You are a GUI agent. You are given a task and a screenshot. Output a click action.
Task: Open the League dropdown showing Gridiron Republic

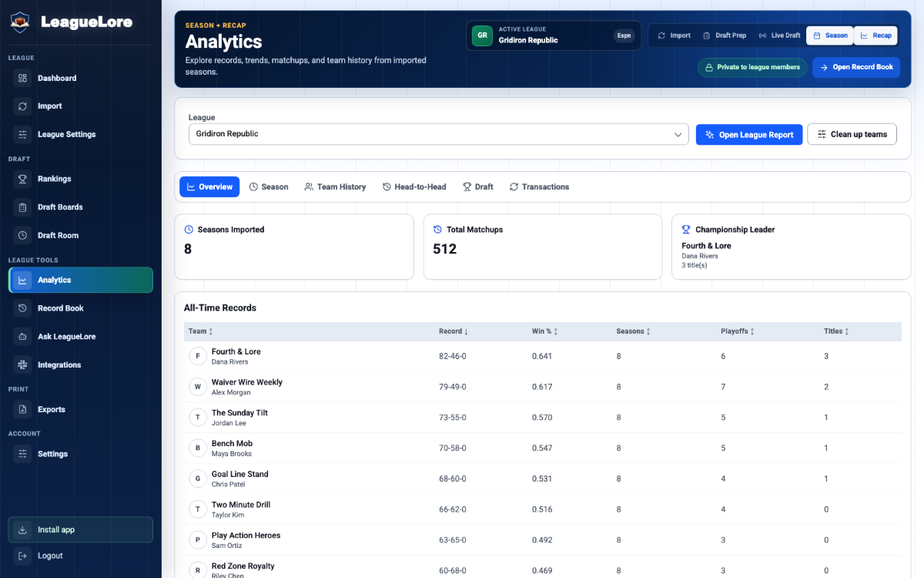coord(439,134)
